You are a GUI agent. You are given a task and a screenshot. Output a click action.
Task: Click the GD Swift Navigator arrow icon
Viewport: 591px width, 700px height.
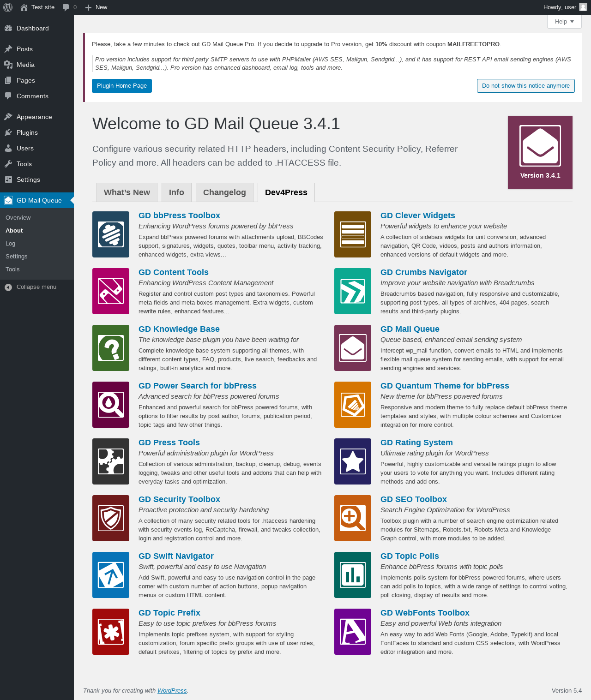click(111, 575)
